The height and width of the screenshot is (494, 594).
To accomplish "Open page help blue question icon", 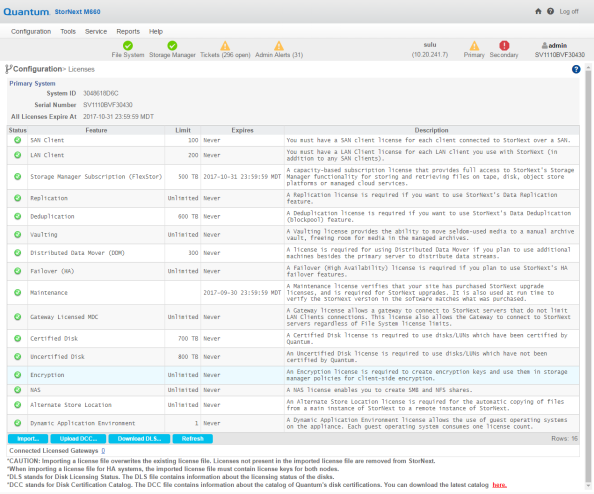I will pyautogui.click(x=576, y=69).
